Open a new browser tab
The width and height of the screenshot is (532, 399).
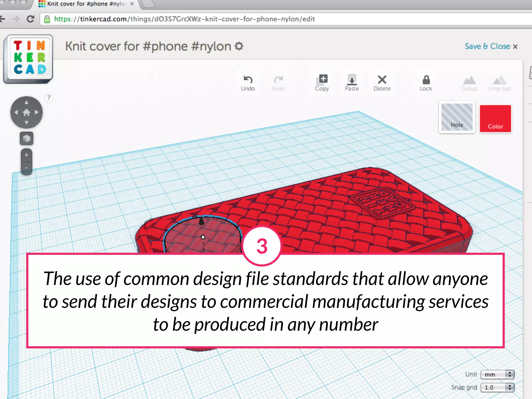(149, 4)
